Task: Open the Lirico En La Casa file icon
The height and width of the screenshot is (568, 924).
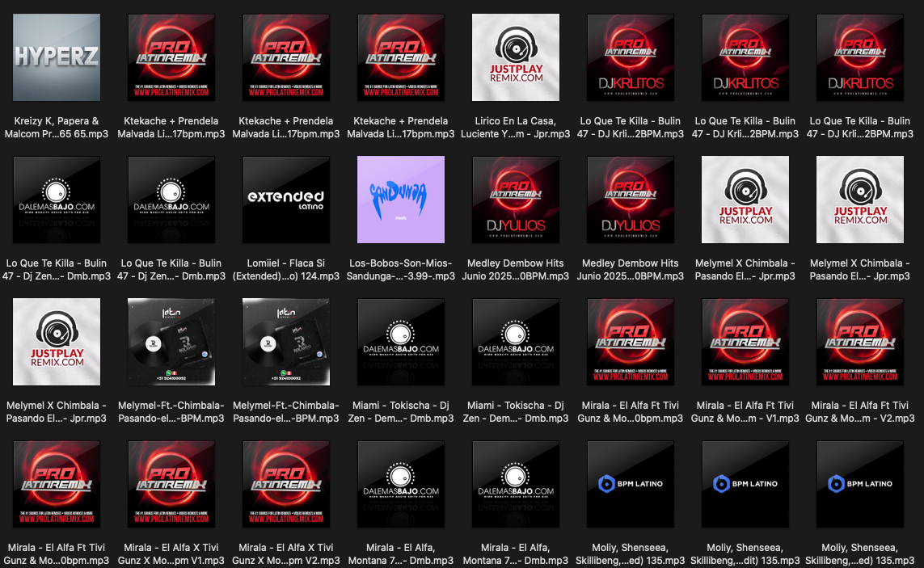Action: [x=516, y=57]
